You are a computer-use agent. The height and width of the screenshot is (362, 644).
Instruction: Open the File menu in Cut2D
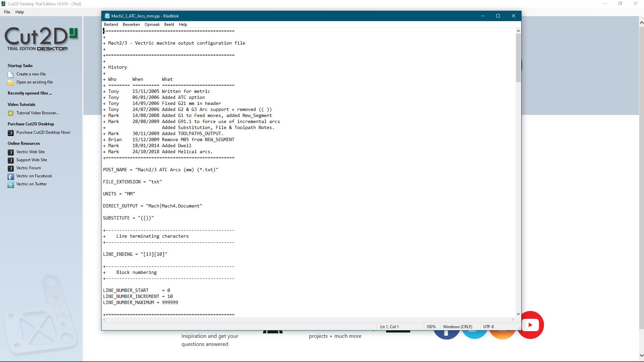pos(7,12)
